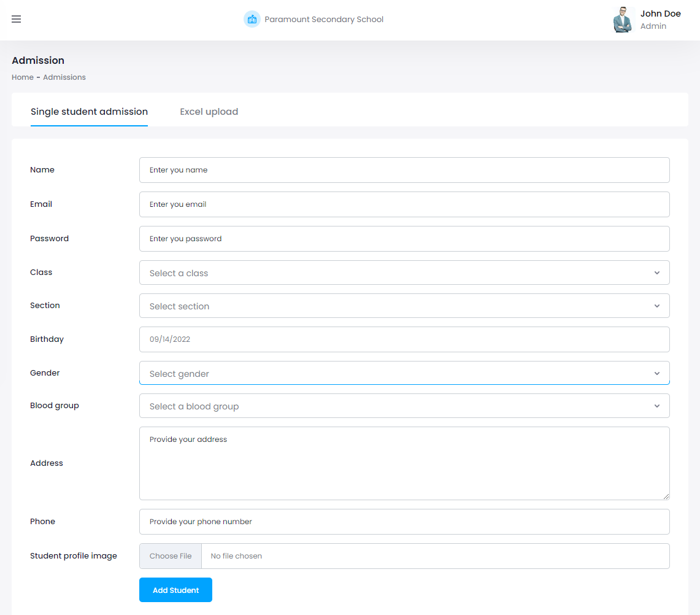The image size is (700, 615).
Task: Open the Select gender dropdown
Action: pos(404,373)
